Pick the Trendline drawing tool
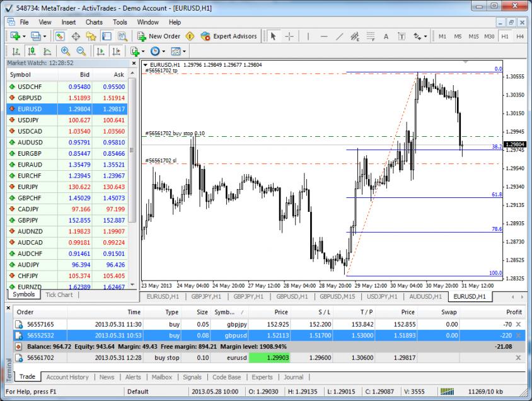This screenshot has height=401, width=532. (x=339, y=37)
